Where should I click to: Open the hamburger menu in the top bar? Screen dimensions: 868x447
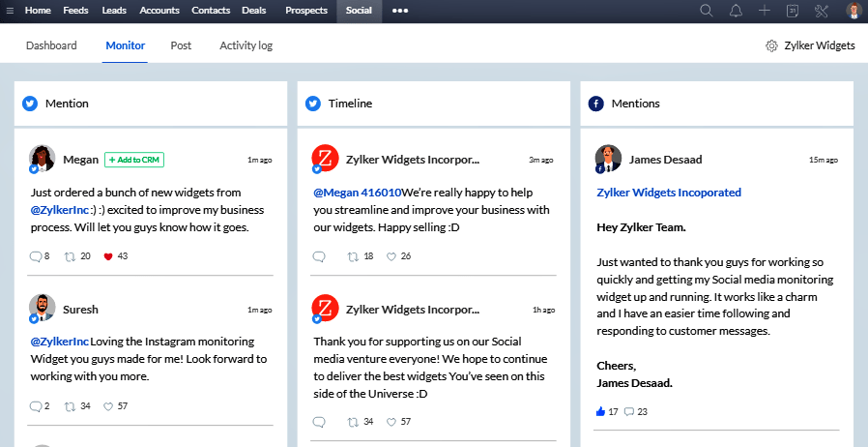10,11
